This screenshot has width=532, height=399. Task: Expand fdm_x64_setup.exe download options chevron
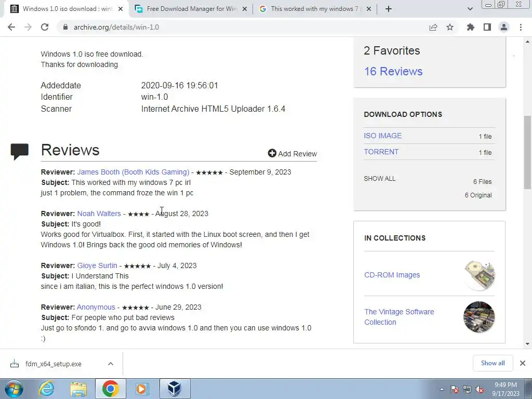pos(111,364)
